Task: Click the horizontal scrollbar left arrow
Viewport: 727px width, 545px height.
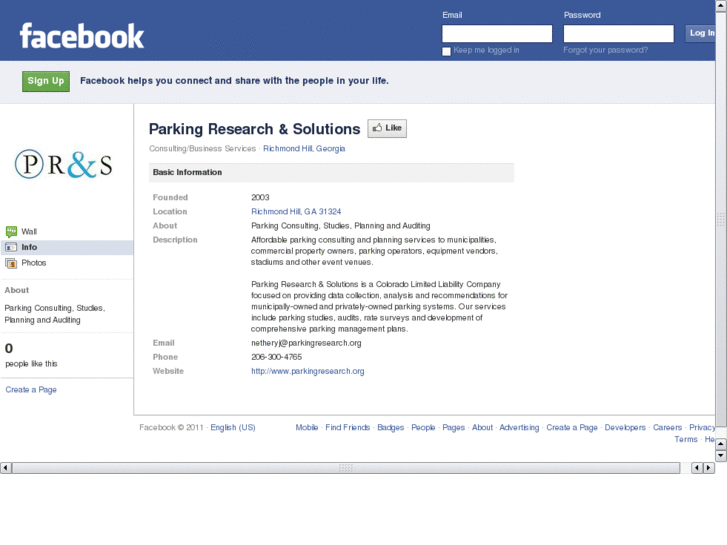Action: pos(6,468)
